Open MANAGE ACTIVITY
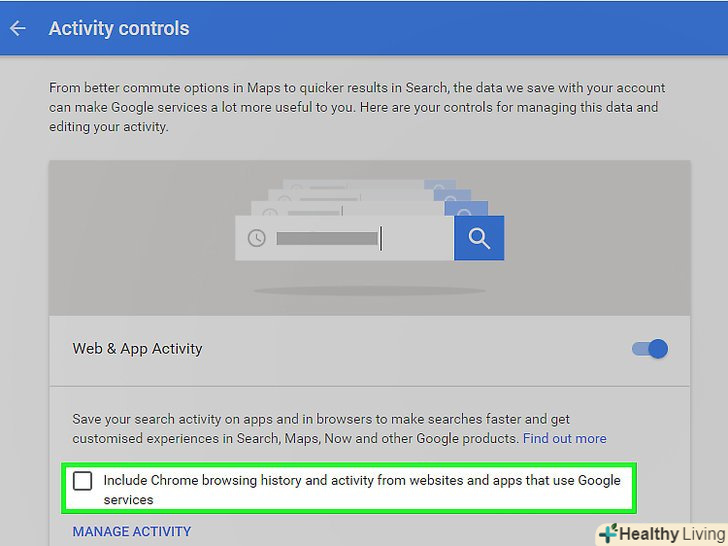This screenshot has width=728, height=546. (x=132, y=531)
